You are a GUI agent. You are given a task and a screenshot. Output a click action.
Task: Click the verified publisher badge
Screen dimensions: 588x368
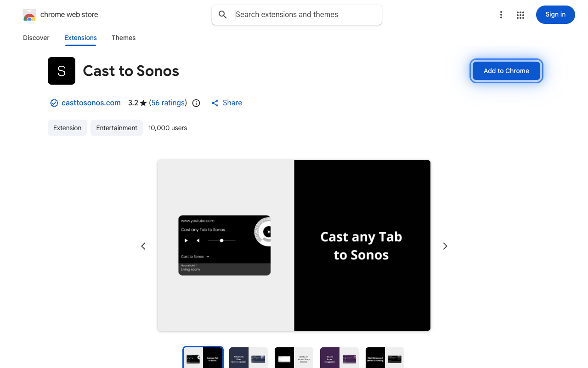tap(54, 103)
